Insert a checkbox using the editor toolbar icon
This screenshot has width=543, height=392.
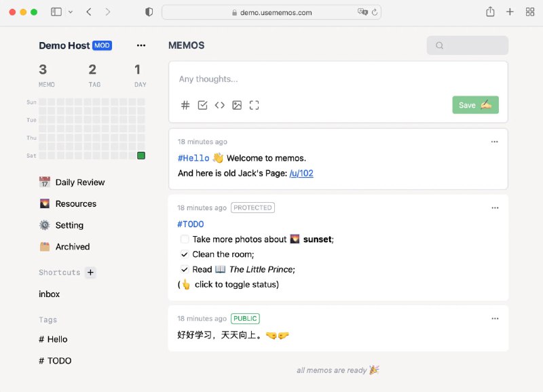coord(202,105)
